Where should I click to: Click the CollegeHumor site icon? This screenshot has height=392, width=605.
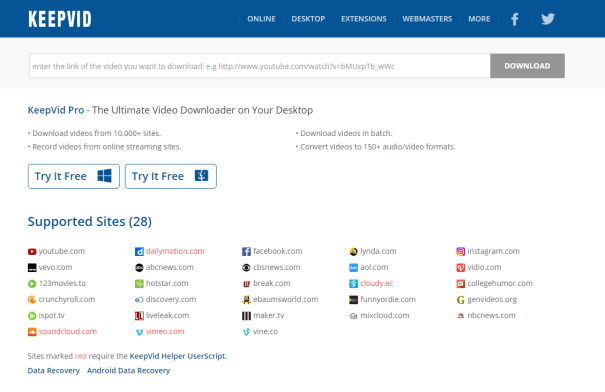tap(461, 284)
